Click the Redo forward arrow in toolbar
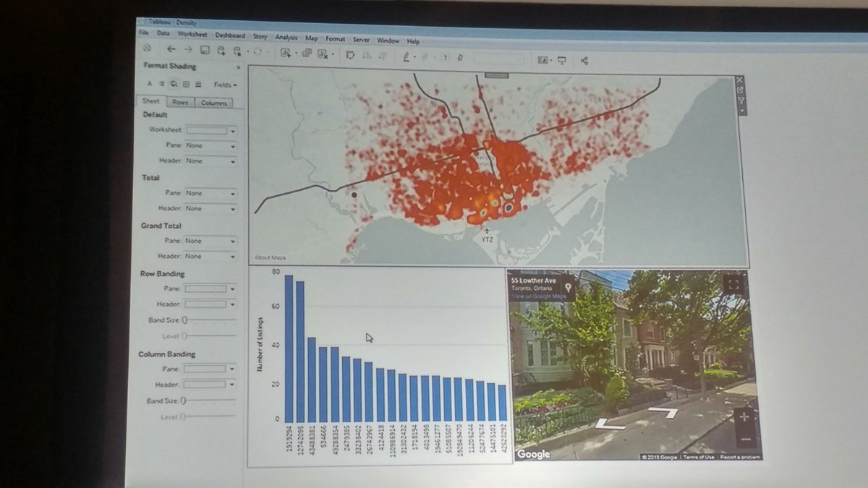Image resolution: width=868 pixels, height=488 pixels. 188,50
